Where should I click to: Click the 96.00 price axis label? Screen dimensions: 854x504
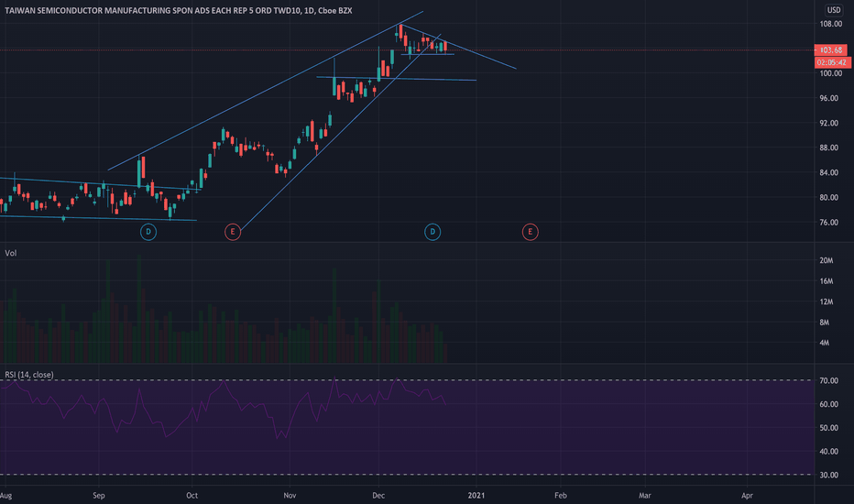829,99
